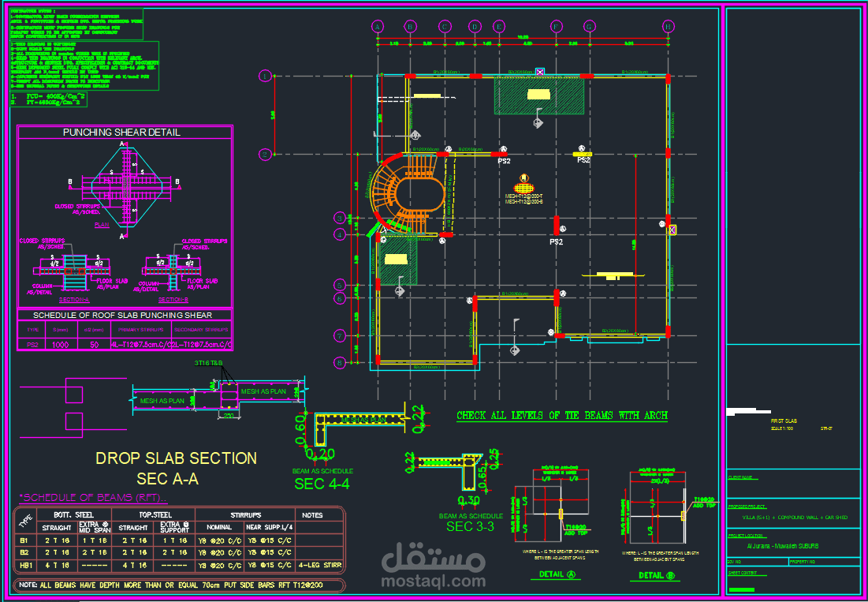Select grid bubble 'E' at top
Image resolution: width=868 pixels, height=602 pixels.
(x=499, y=26)
